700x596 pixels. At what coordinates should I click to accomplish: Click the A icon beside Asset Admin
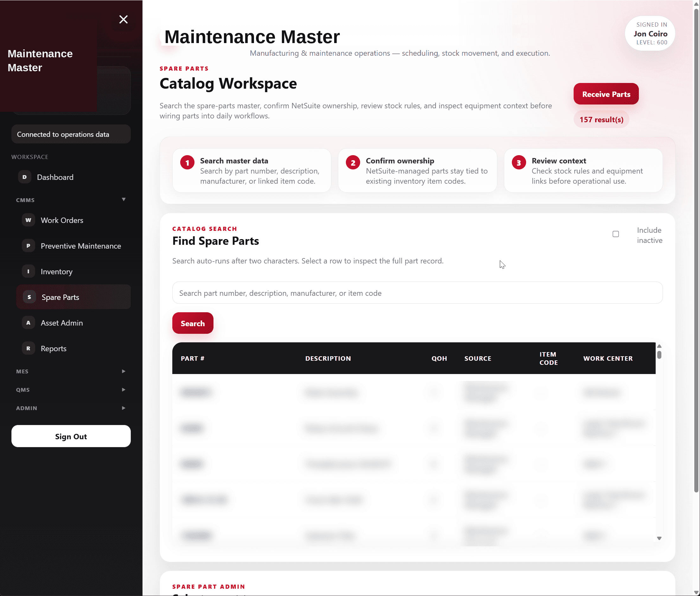(x=29, y=323)
